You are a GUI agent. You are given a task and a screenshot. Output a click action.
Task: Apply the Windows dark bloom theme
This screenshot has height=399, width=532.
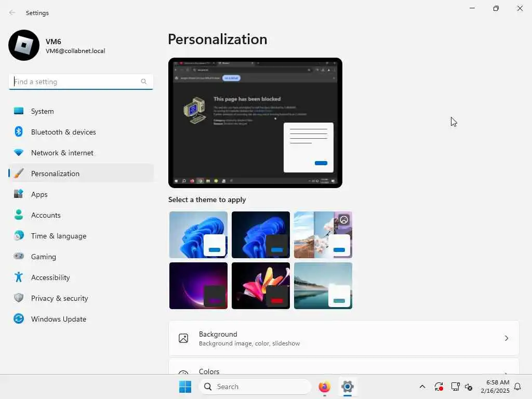[261, 235]
